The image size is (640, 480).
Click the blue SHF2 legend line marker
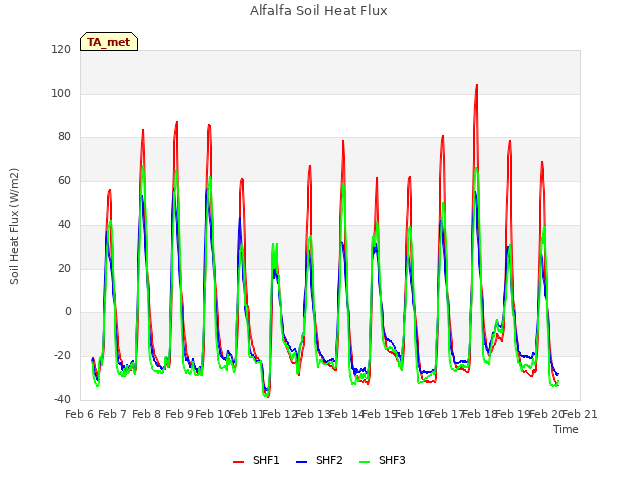click(301, 462)
